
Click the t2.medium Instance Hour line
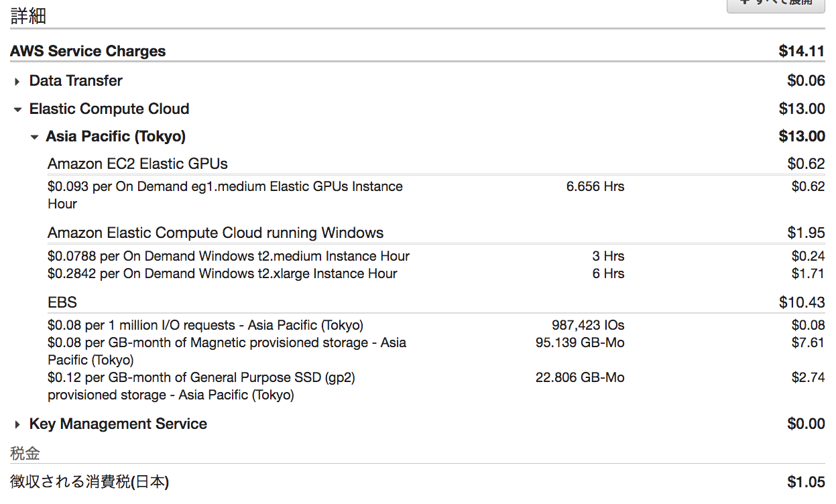point(229,257)
